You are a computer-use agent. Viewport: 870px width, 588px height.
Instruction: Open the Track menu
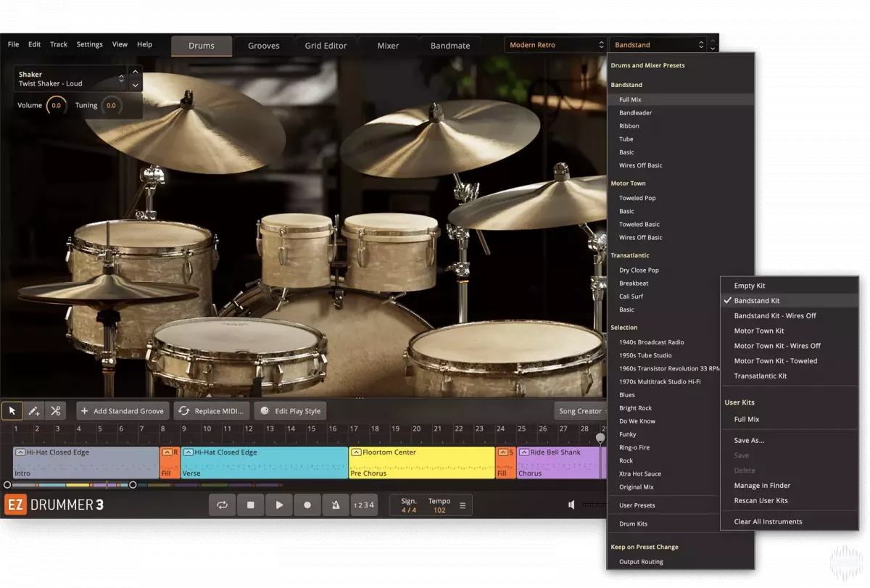59,44
